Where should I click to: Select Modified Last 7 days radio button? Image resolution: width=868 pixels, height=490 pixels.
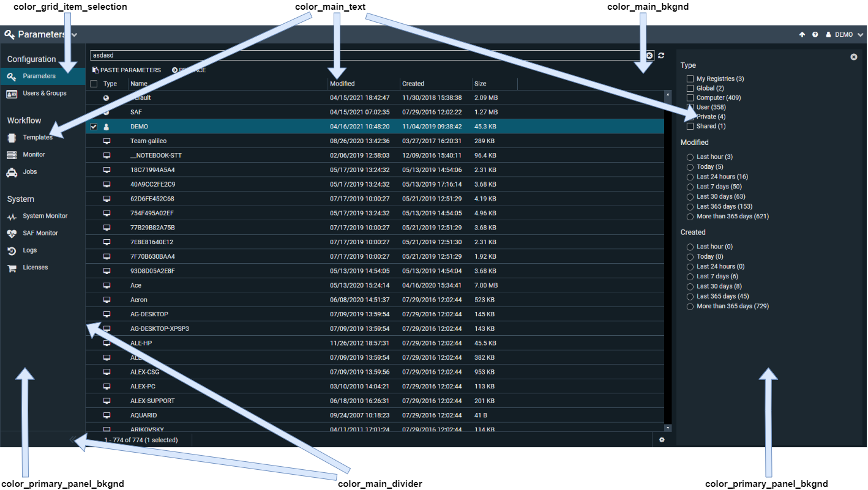click(x=690, y=187)
